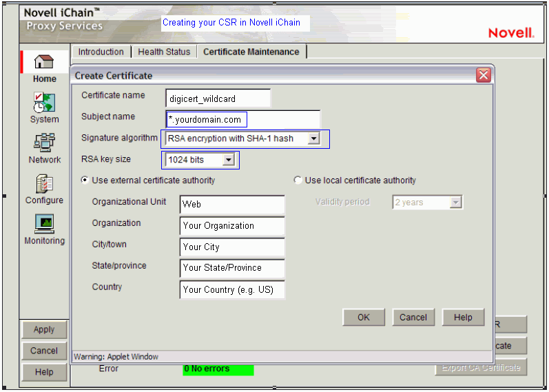Switch to the Health Status tab
This screenshot has width=549, height=392.
click(164, 52)
